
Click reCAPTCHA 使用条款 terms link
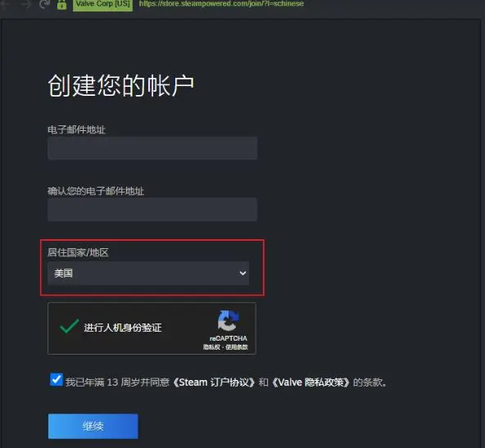pos(237,347)
